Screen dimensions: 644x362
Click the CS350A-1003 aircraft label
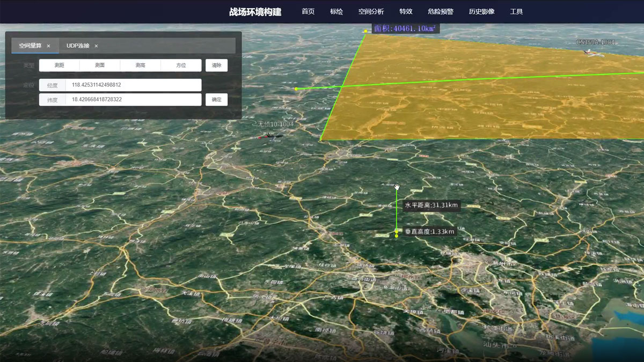[x=596, y=42]
